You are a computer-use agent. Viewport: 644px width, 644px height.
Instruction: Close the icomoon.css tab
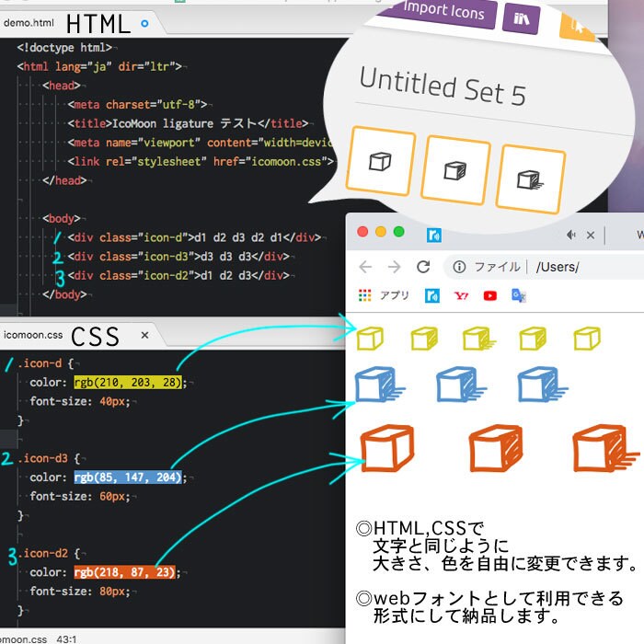point(144,335)
